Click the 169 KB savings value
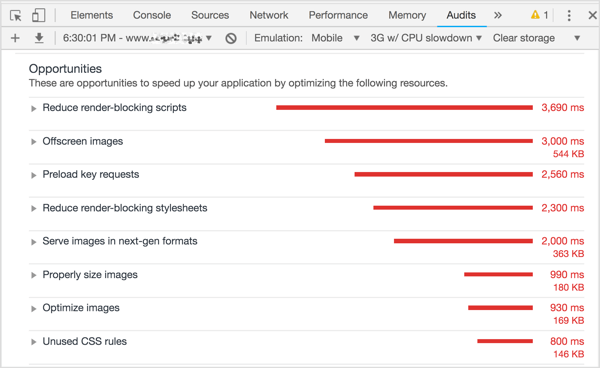The image size is (600, 368). pos(568,321)
